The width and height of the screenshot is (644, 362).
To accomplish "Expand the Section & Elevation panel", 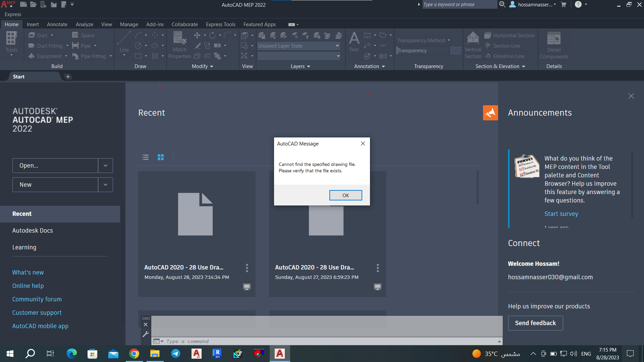I will click(500, 66).
